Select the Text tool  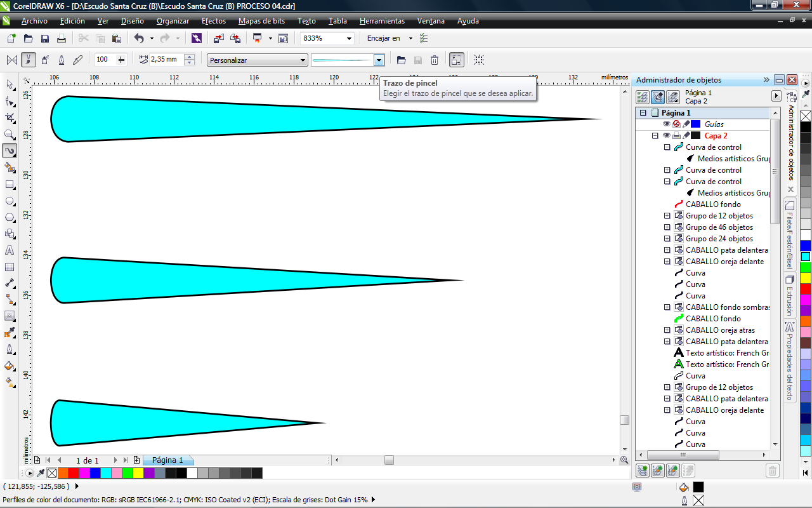(10, 250)
